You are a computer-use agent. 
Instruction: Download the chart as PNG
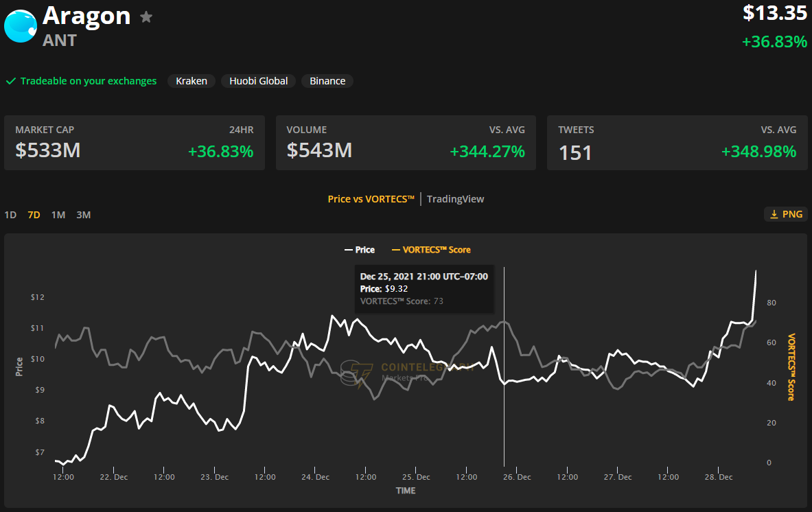[x=786, y=214]
